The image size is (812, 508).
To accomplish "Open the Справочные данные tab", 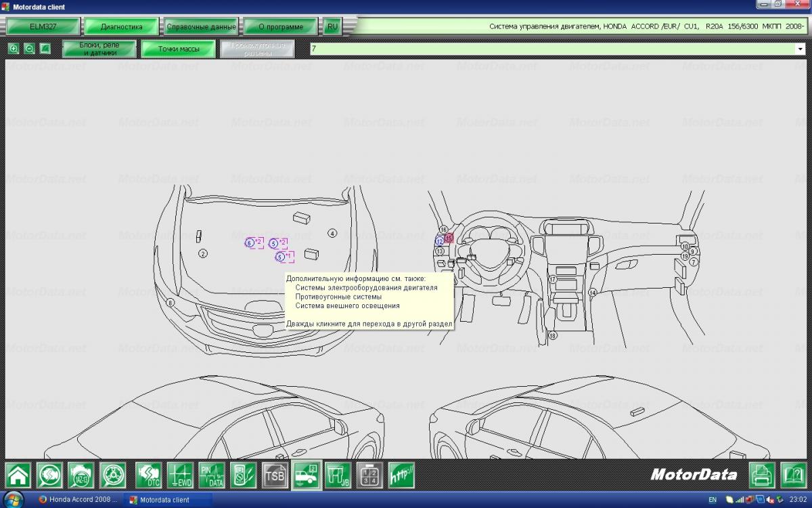I will 201,27.
